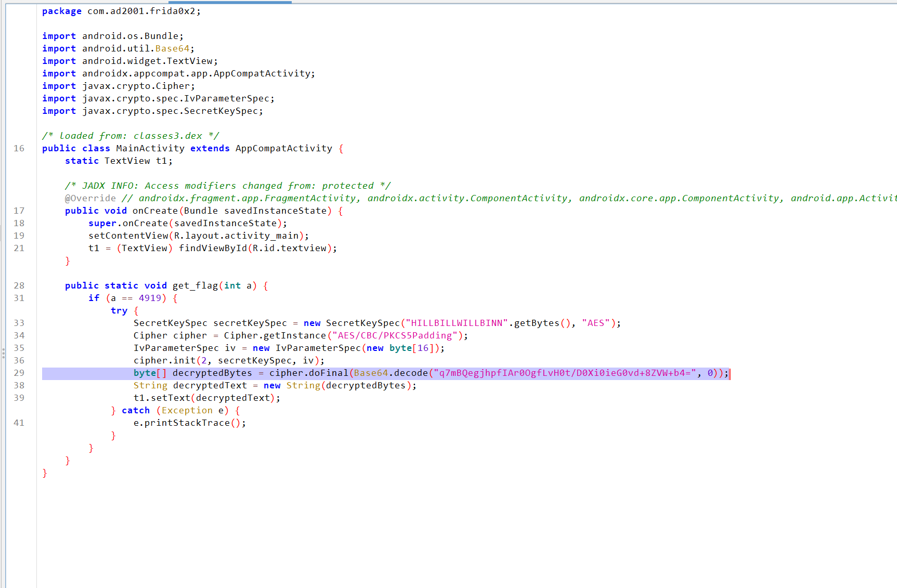Click the static TextView t1 field declaration
This screenshot has width=897, height=588.
[119, 161]
